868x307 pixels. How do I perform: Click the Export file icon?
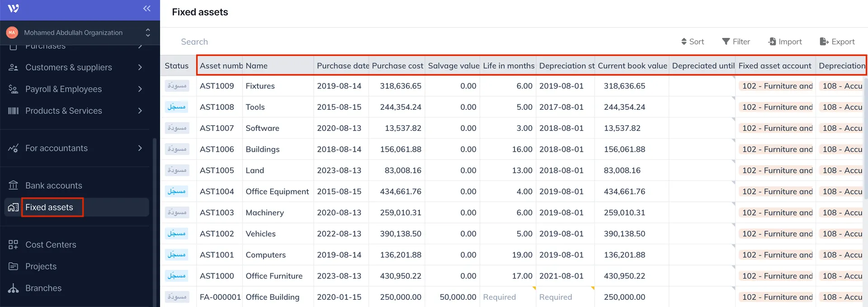[824, 42]
